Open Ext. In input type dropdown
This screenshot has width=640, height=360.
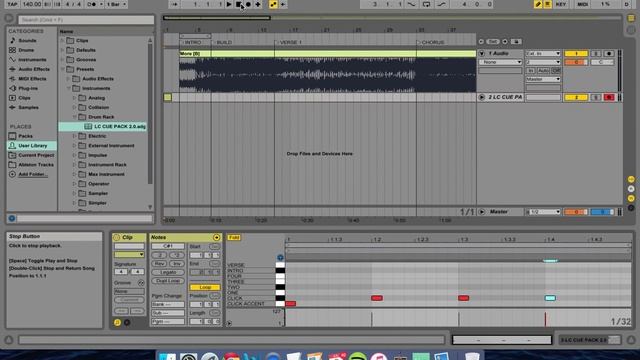point(543,53)
